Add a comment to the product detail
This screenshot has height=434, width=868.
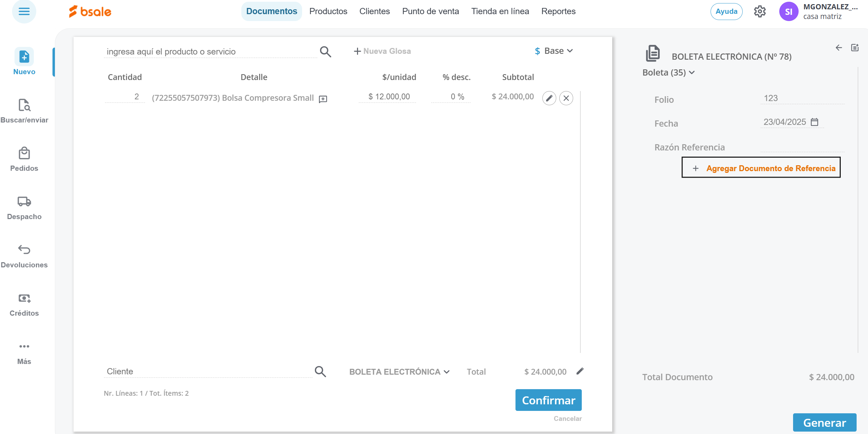click(x=323, y=99)
